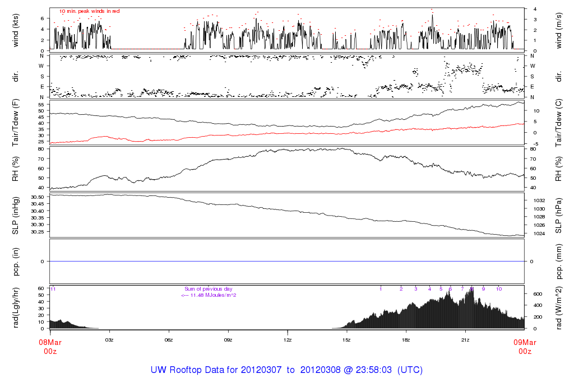Select the Tair/Tdew (F) axis label

(x=16, y=122)
